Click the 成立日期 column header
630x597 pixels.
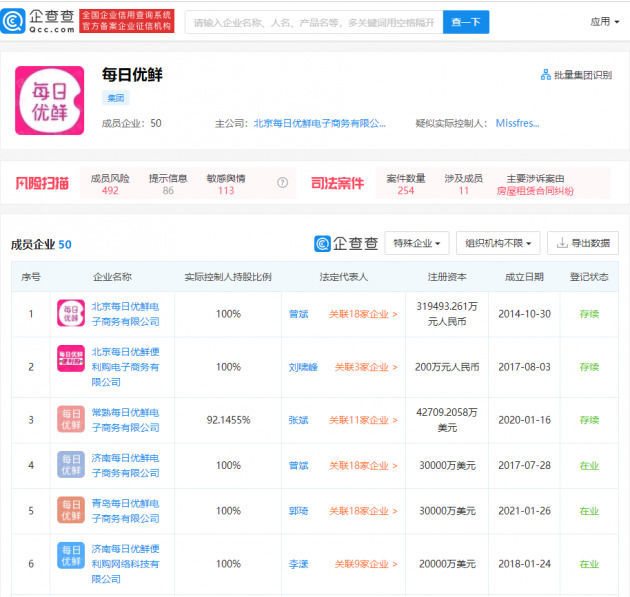coord(524,277)
